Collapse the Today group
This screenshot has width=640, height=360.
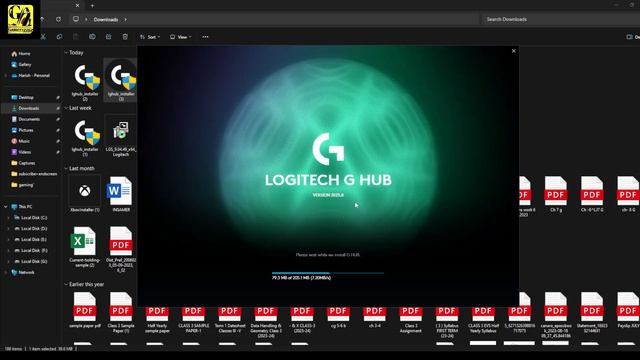point(66,53)
